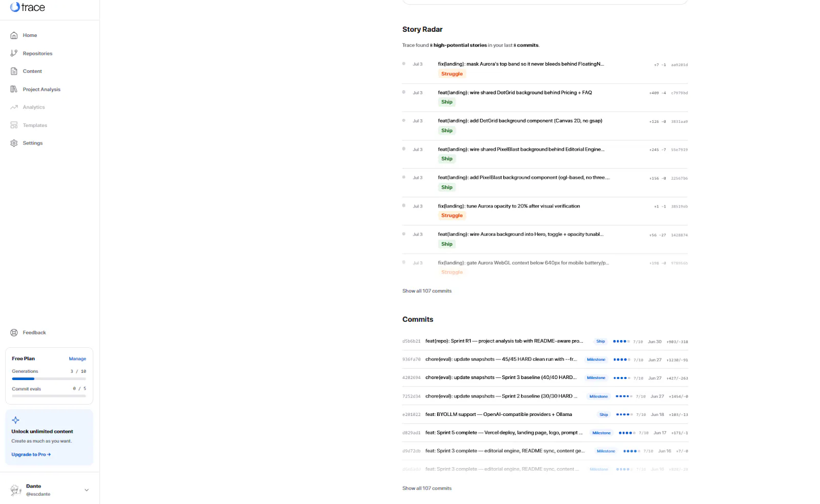Click Show all 107 commits under Commits list

tap(427, 488)
